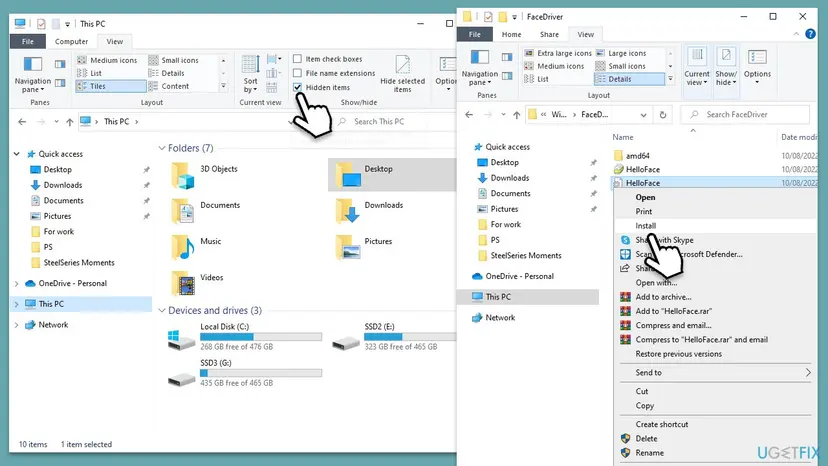Expand OneDrive - Personal in This PC sidebar
The width and height of the screenshot is (828, 466).
(17, 284)
